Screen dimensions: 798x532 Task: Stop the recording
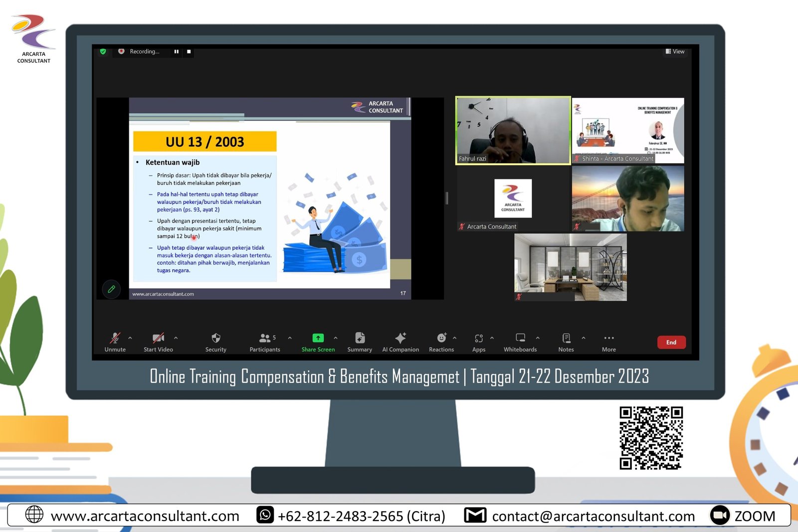tap(189, 51)
